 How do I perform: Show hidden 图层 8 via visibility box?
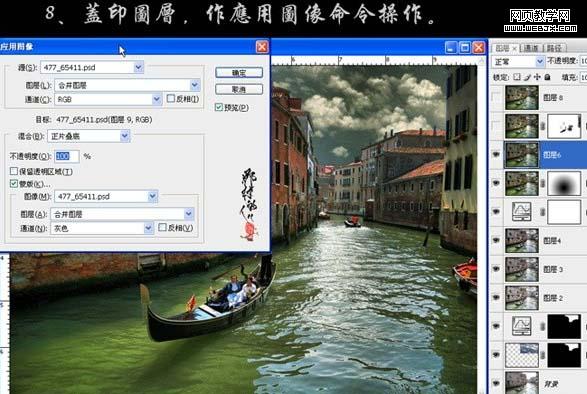(496, 97)
